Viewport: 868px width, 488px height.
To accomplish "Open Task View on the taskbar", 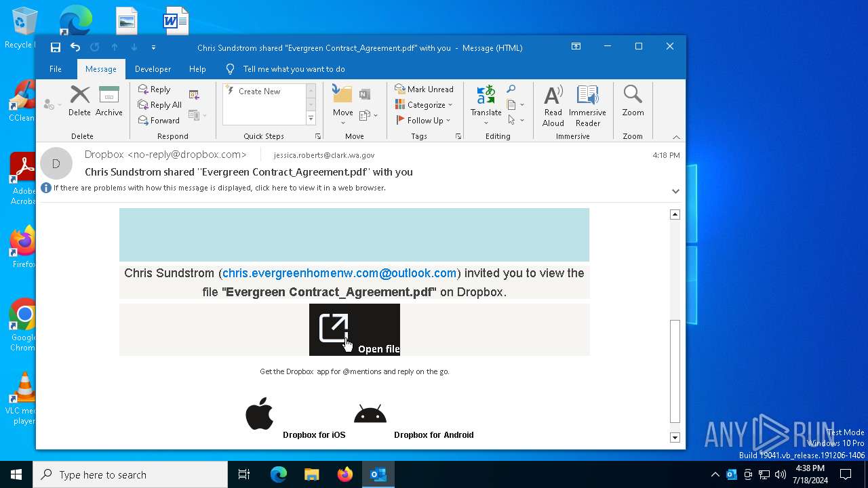I will [x=244, y=474].
